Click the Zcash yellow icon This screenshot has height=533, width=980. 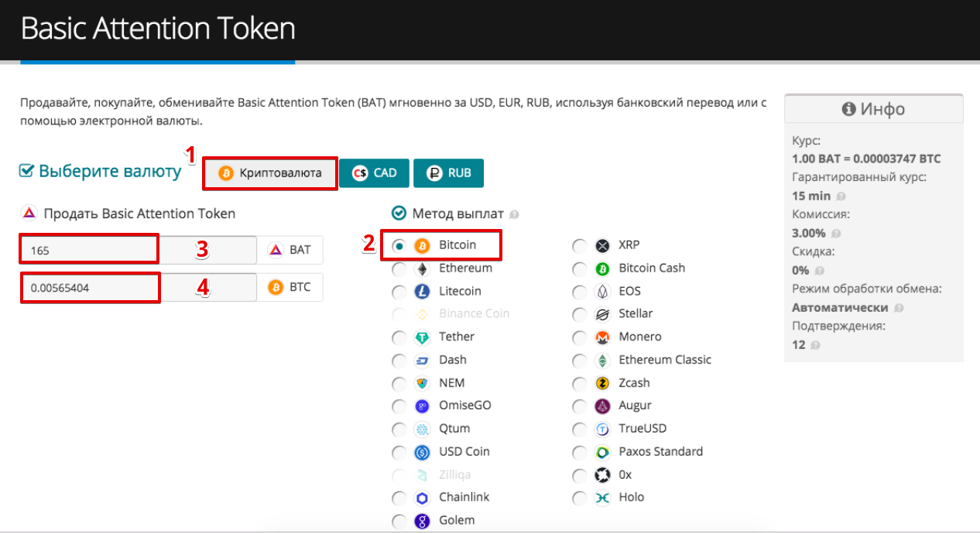click(x=602, y=384)
